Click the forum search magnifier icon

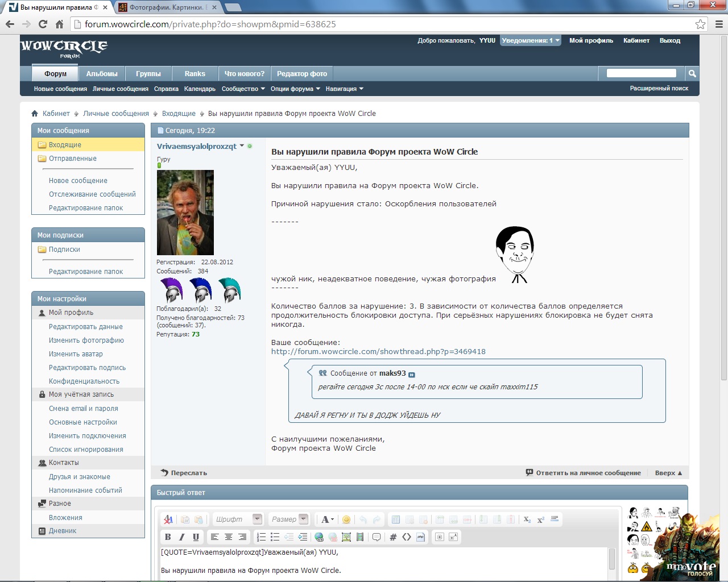click(692, 73)
